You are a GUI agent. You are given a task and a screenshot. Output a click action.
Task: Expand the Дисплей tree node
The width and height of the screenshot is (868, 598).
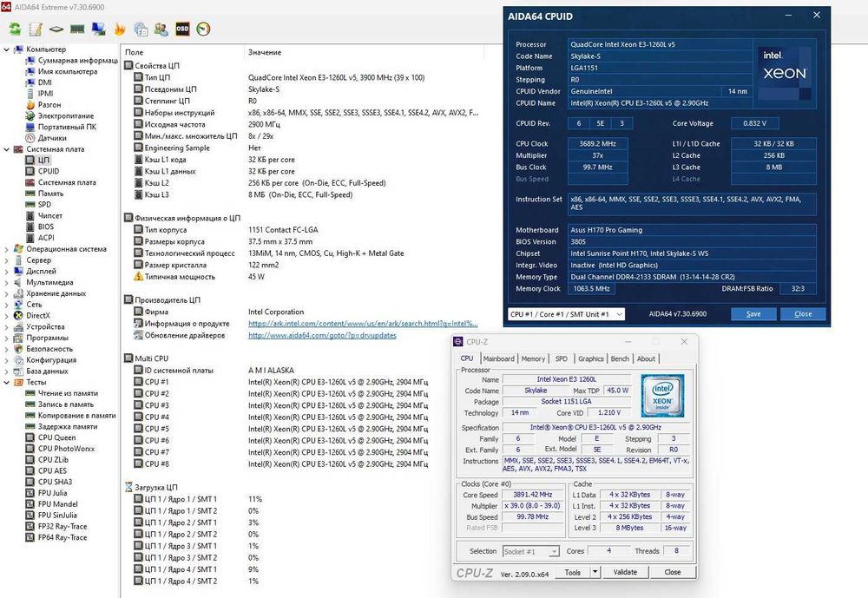[7, 272]
